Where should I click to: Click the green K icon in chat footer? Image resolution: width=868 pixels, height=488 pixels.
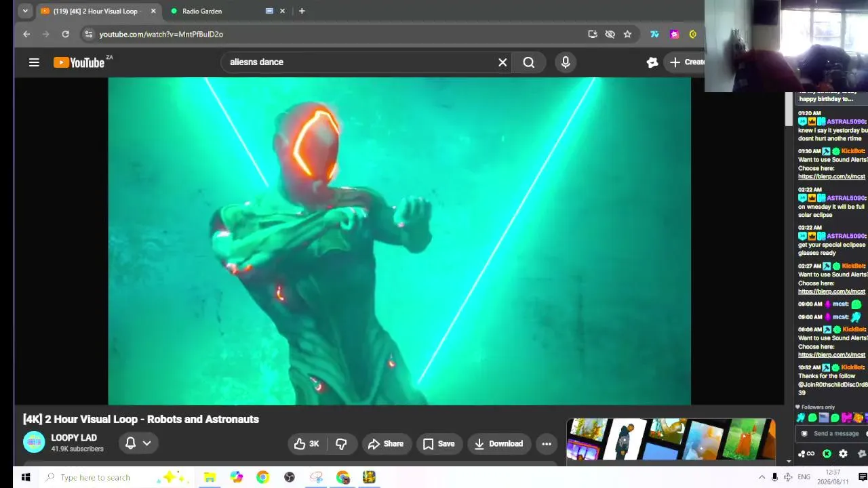coord(827,454)
